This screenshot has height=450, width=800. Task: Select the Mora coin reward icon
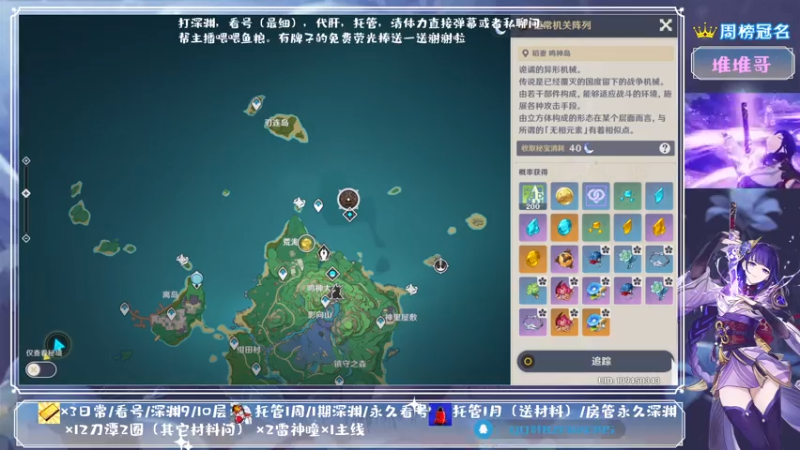564,196
